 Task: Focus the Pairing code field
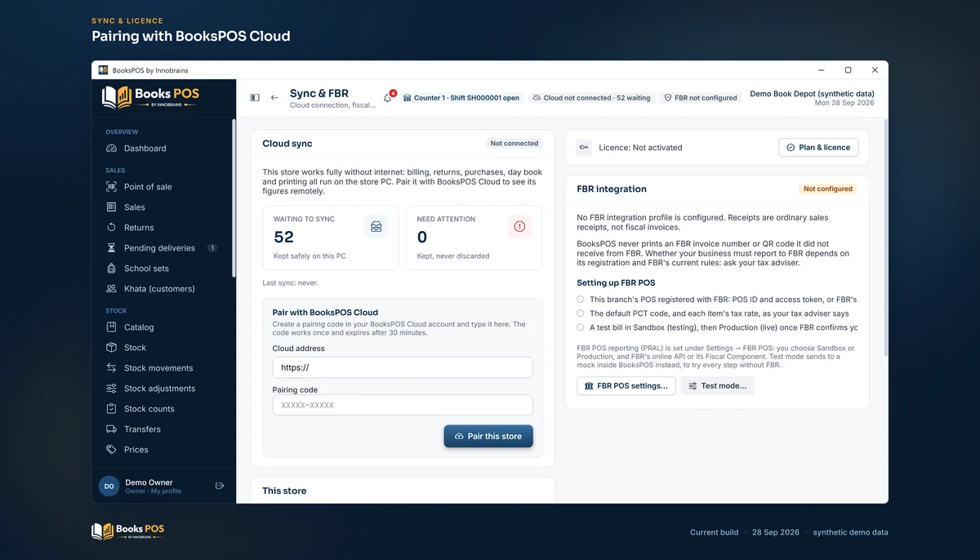click(x=403, y=405)
